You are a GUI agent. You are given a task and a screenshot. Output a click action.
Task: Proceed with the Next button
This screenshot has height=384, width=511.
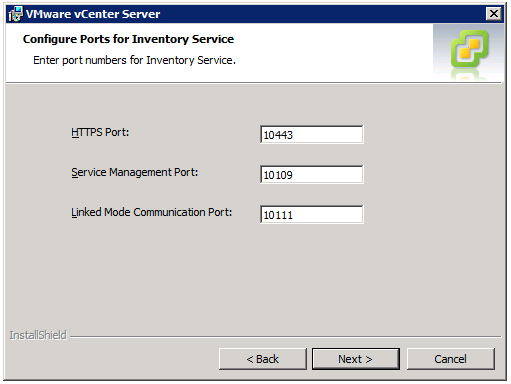click(x=355, y=359)
